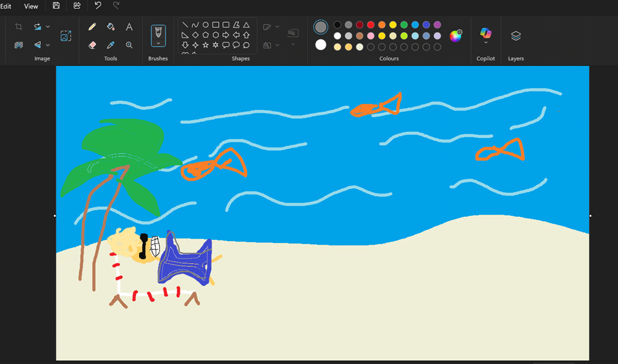Expand the Brushes dropdown arrow

click(158, 43)
